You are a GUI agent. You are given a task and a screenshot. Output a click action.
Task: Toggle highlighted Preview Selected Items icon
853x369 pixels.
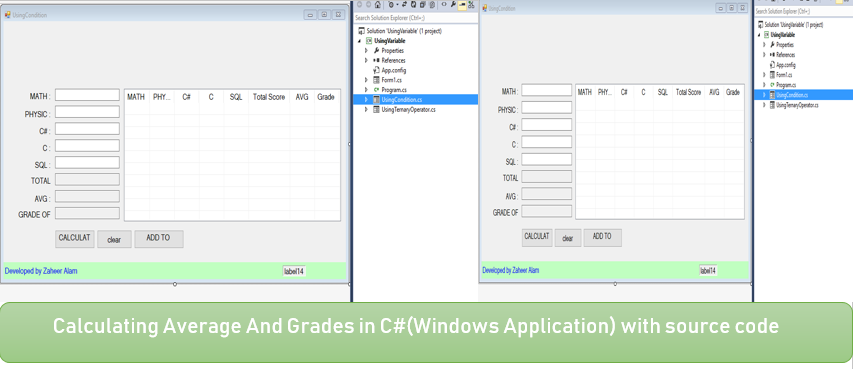(462, 5)
